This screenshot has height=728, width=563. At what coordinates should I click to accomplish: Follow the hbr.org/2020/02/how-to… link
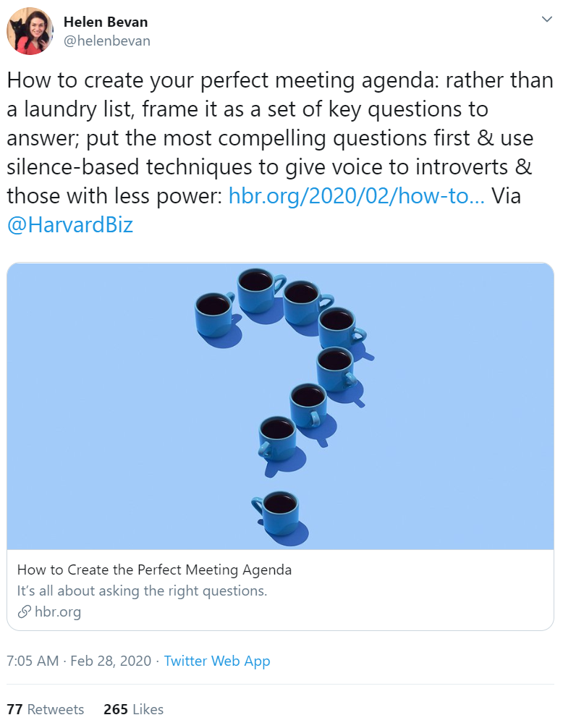click(356, 196)
